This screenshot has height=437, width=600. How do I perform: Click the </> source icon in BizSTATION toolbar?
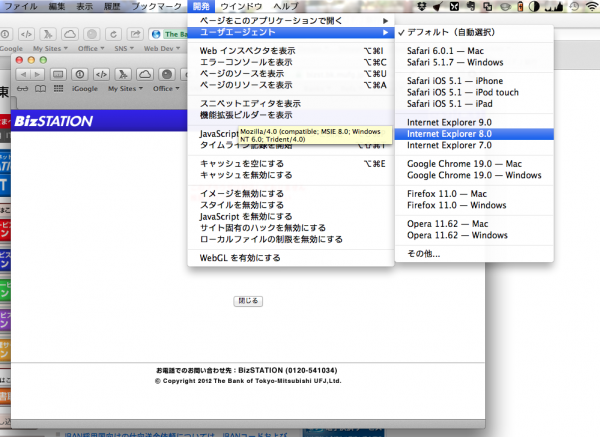point(101,75)
